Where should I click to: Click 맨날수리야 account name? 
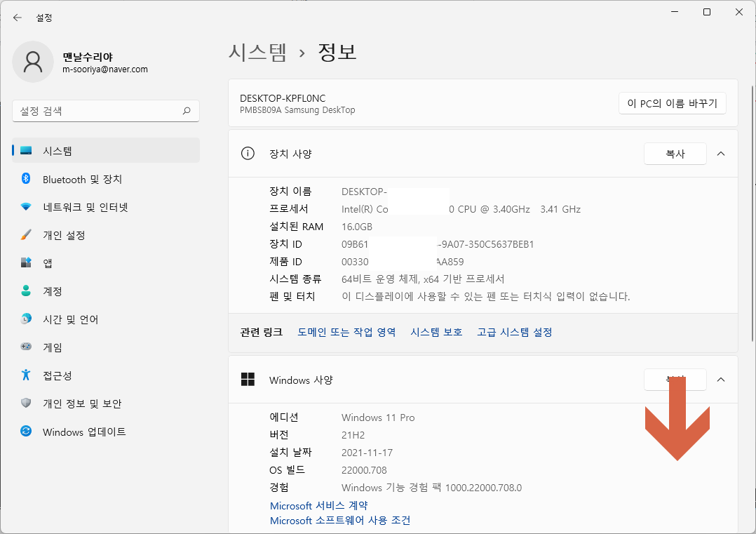(x=87, y=57)
